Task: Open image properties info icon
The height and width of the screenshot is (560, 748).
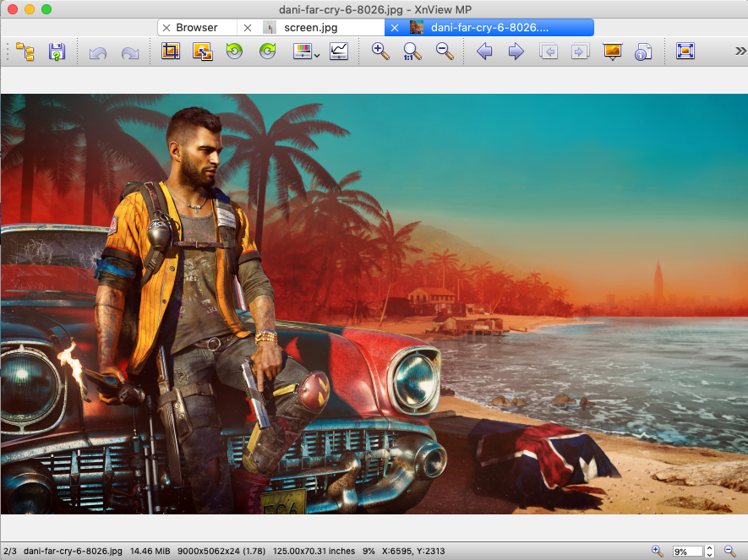Action: tap(643, 52)
